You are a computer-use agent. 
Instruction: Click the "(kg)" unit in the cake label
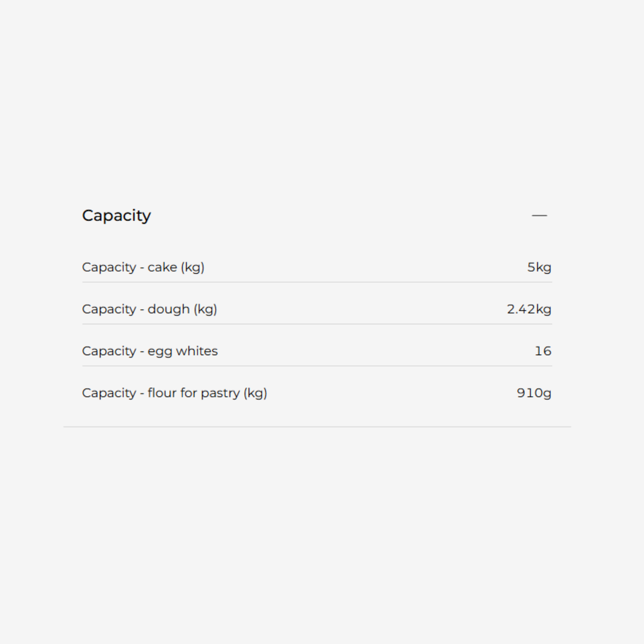[x=192, y=267]
